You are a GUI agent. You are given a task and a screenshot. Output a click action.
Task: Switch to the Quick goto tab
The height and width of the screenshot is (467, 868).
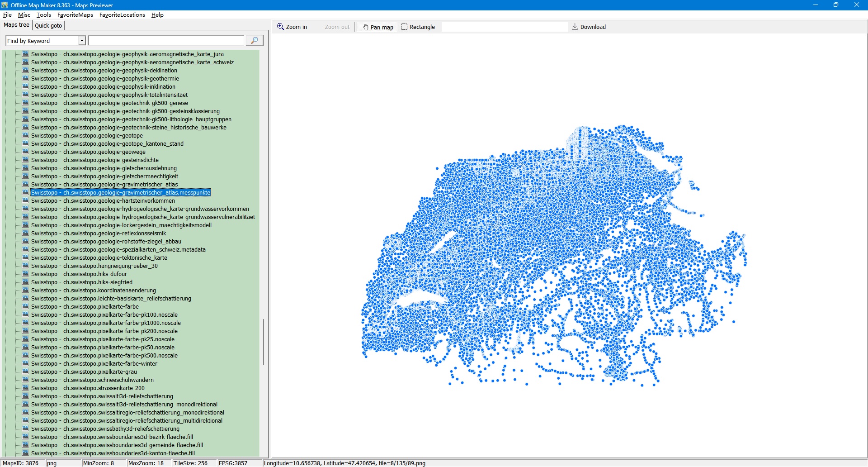tap(48, 25)
